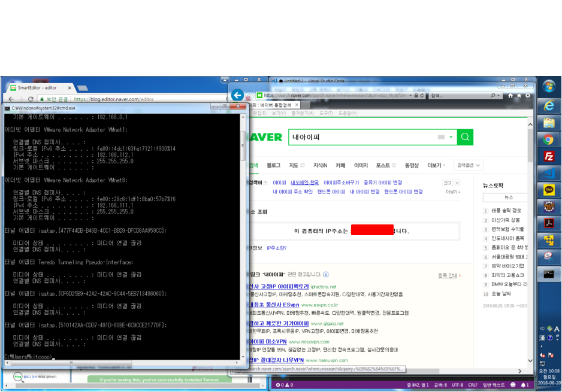Screen dimensions: 562x392
Task: Open the IE search provider dropdown arrow
Action: click(498, 96)
